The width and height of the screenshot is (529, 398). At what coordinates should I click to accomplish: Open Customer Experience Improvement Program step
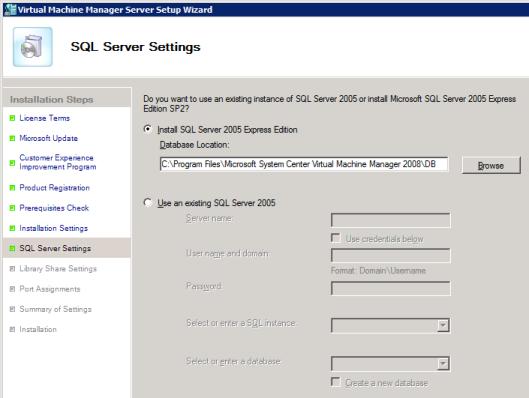(x=58, y=162)
